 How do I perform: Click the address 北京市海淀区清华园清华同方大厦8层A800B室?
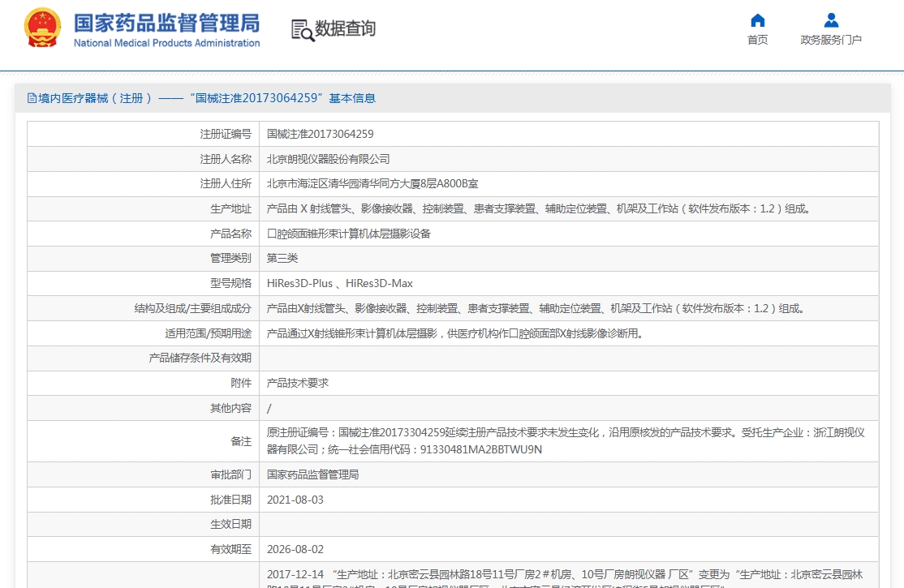(372, 184)
